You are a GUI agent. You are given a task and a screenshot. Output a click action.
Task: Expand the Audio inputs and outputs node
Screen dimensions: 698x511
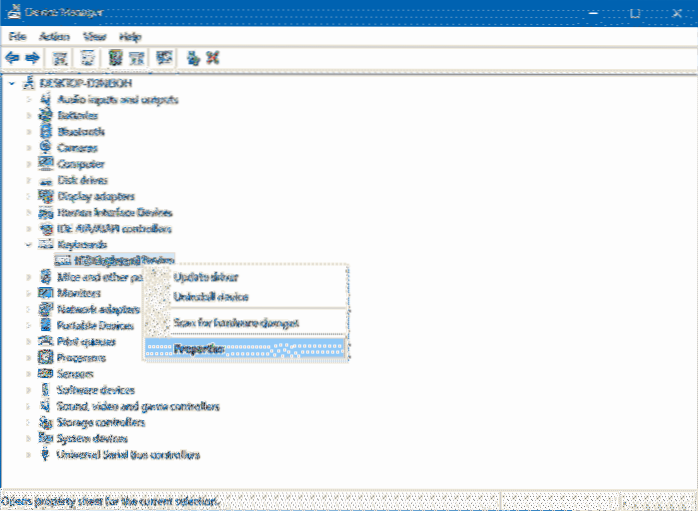27,100
